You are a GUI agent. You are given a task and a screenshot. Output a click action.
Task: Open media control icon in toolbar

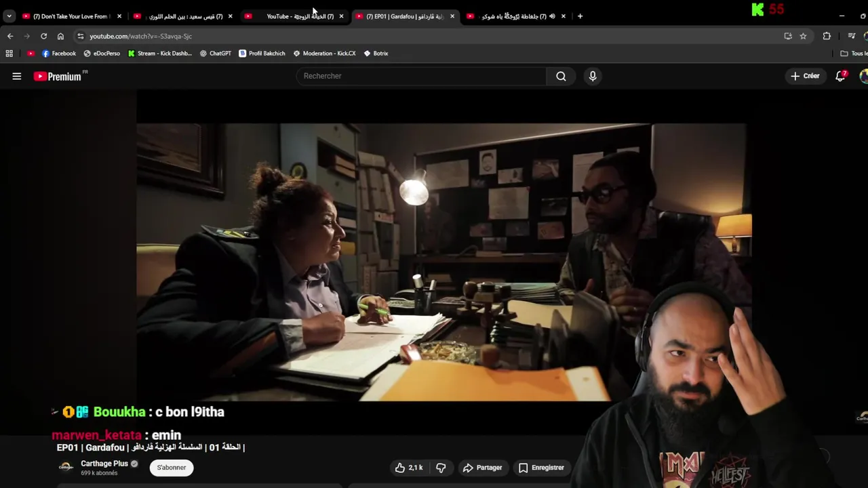click(x=852, y=36)
